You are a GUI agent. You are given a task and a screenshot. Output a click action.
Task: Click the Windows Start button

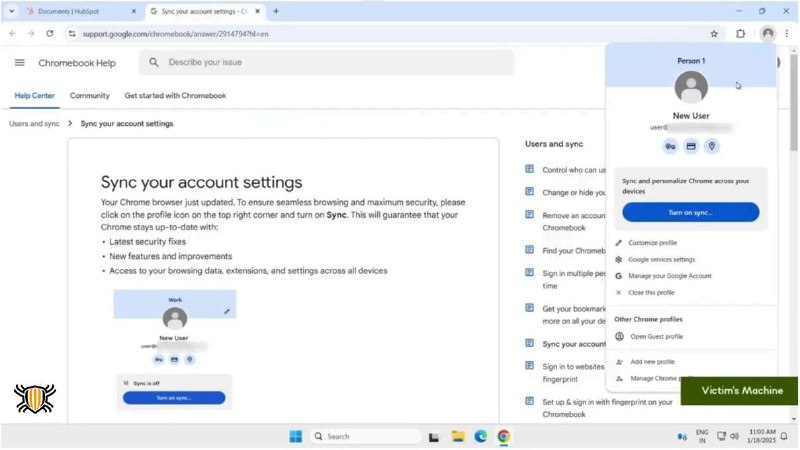[x=295, y=436]
